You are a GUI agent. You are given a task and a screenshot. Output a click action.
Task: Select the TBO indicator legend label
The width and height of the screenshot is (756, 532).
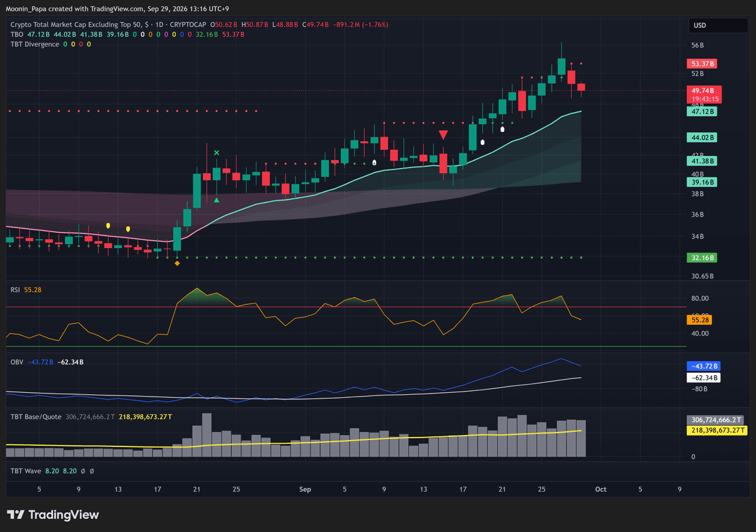point(17,34)
